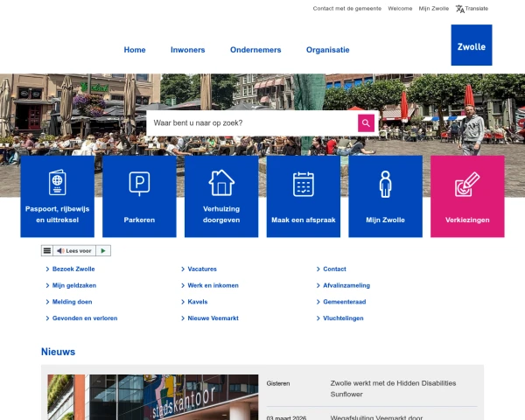Open the Afvalinzameling link
Screen dimensions: 525x420
pyautogui.click(x=346, y=285)
